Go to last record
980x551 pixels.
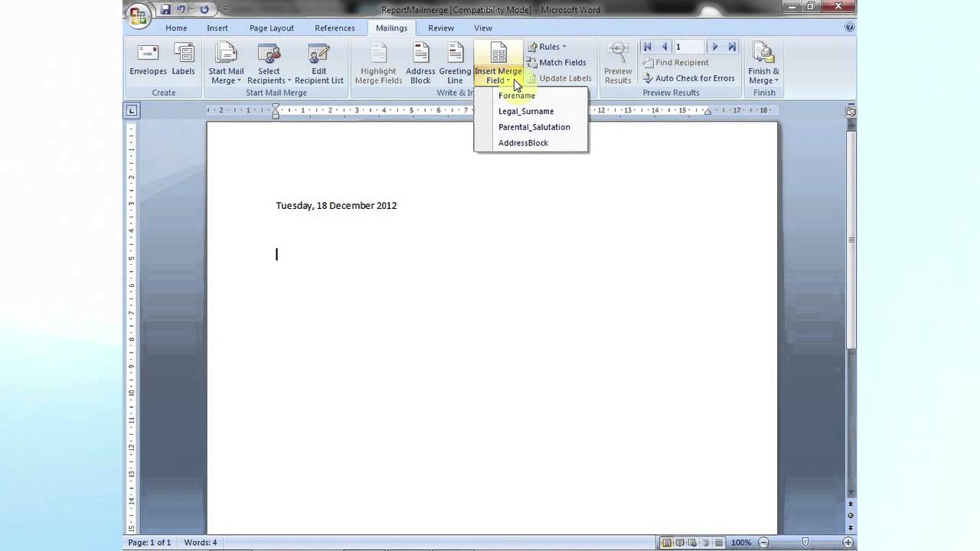pos(732,47)
